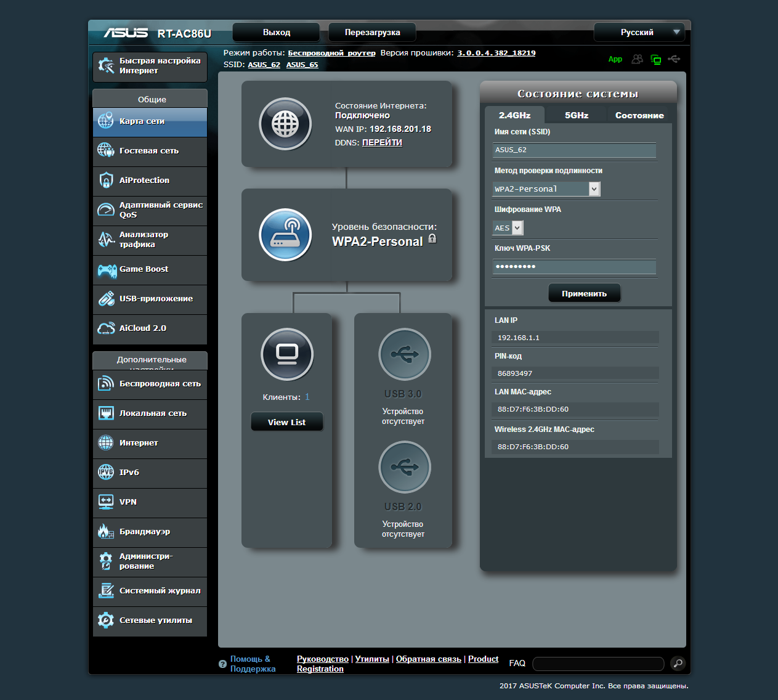
Task: Click the Применить apply button
Action: point(584,293)
